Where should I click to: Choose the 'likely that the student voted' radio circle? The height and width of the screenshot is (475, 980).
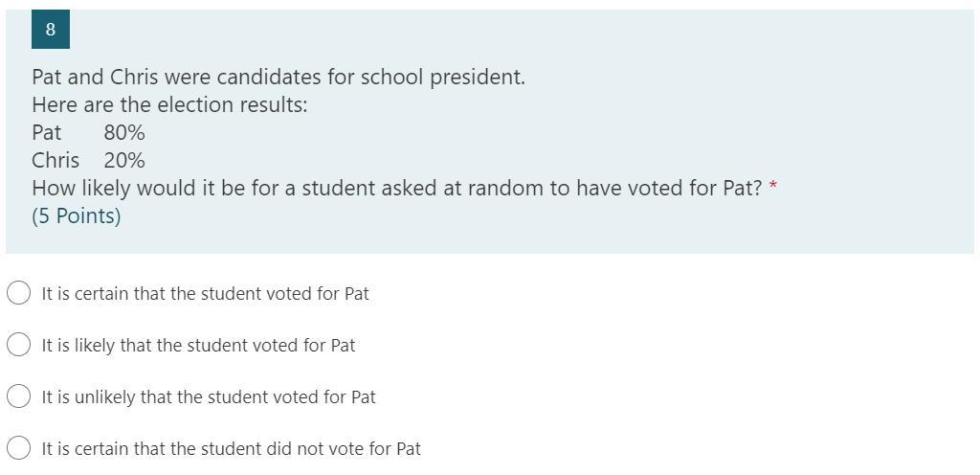tap(18, 345)
